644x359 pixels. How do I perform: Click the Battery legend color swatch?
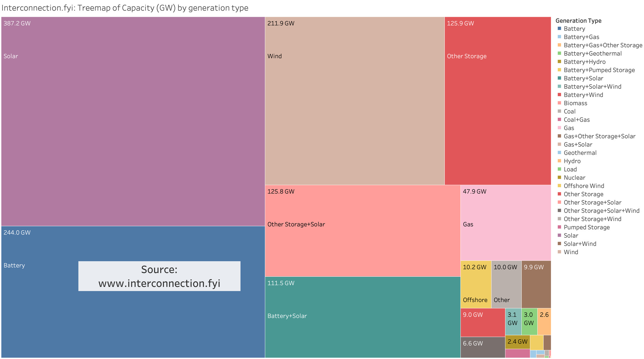click(x=559, y=29)
